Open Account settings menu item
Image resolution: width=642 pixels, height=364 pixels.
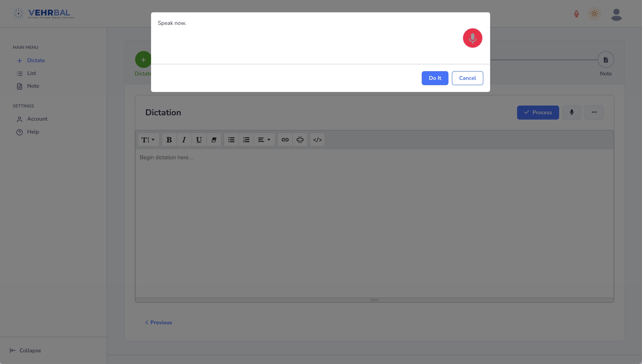click(x=37, y=119)
